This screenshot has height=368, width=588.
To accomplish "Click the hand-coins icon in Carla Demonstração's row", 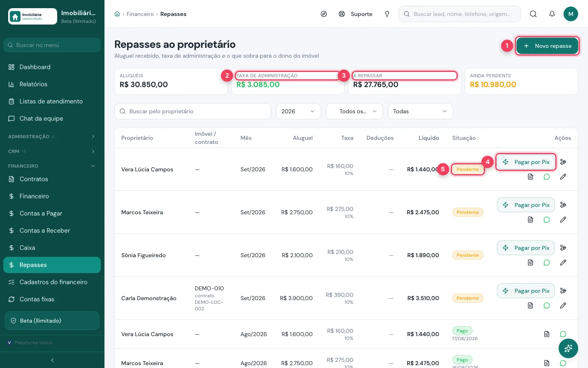I will [563, 291].
